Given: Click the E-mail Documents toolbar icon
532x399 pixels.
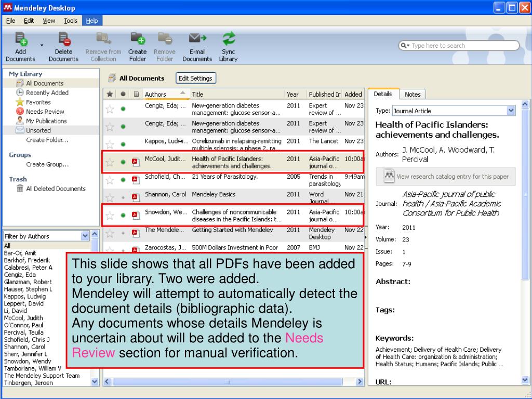Looking at the screenshot, I should click(x=197, y=38).
